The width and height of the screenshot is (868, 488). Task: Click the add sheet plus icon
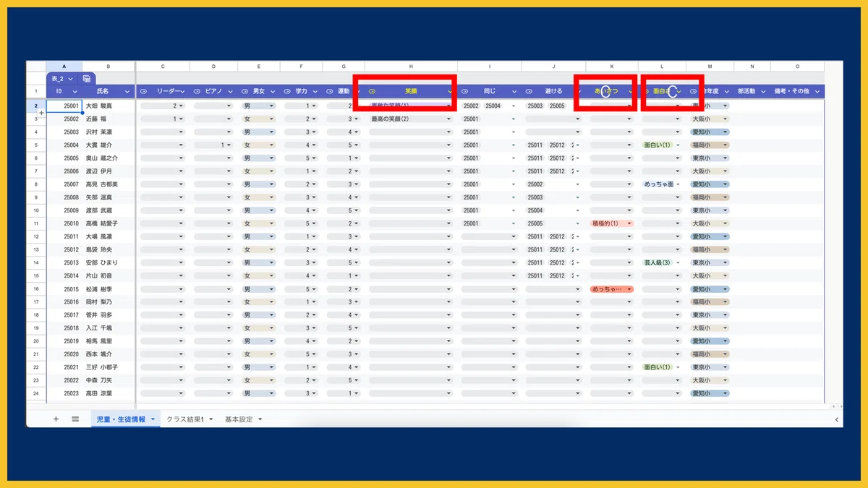(56, 419)
